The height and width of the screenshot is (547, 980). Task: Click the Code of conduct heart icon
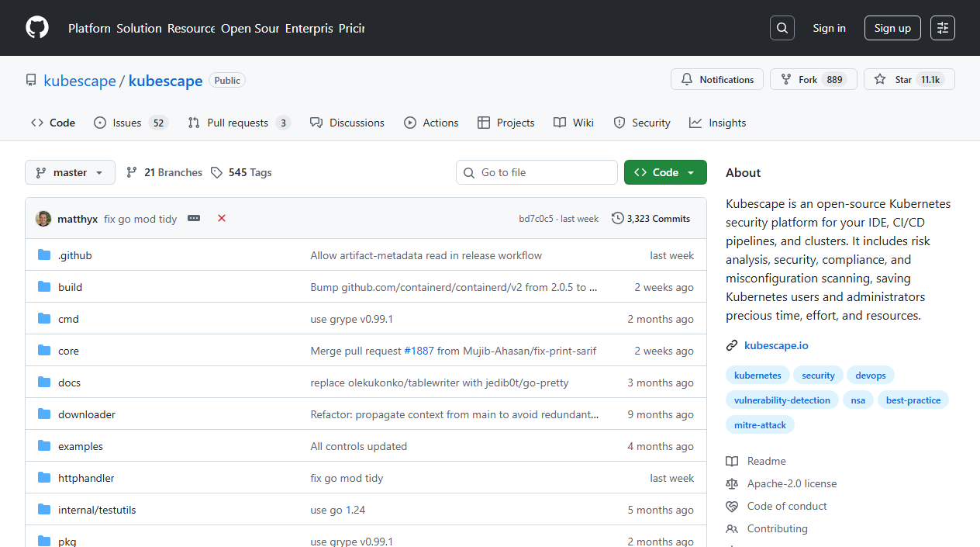click(732, 506)
